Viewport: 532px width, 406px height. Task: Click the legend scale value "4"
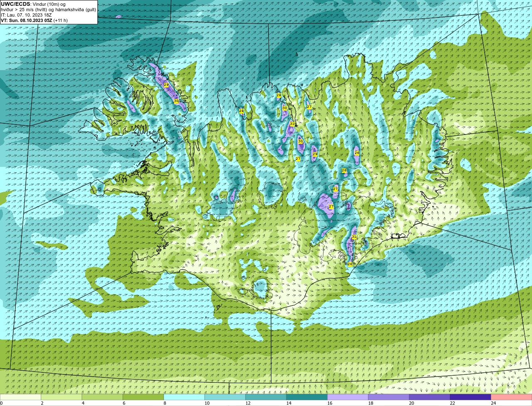point(83,403)
